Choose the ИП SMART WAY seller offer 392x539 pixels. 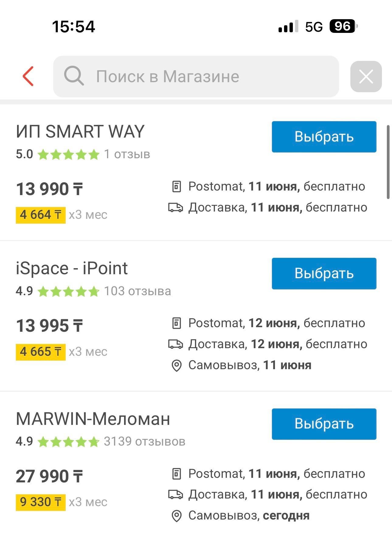(x=324, y=137)
